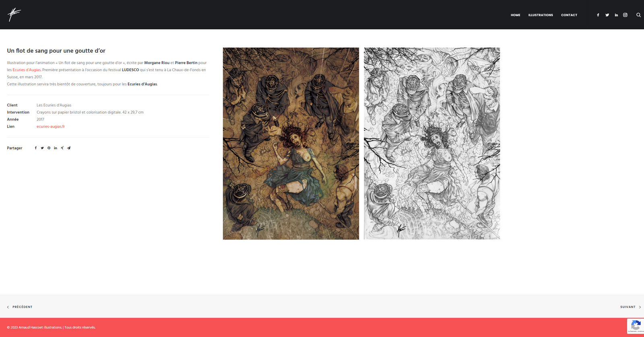
Task: Enlarge the black-and-white pencil illustration
Action: coord(432,144)
